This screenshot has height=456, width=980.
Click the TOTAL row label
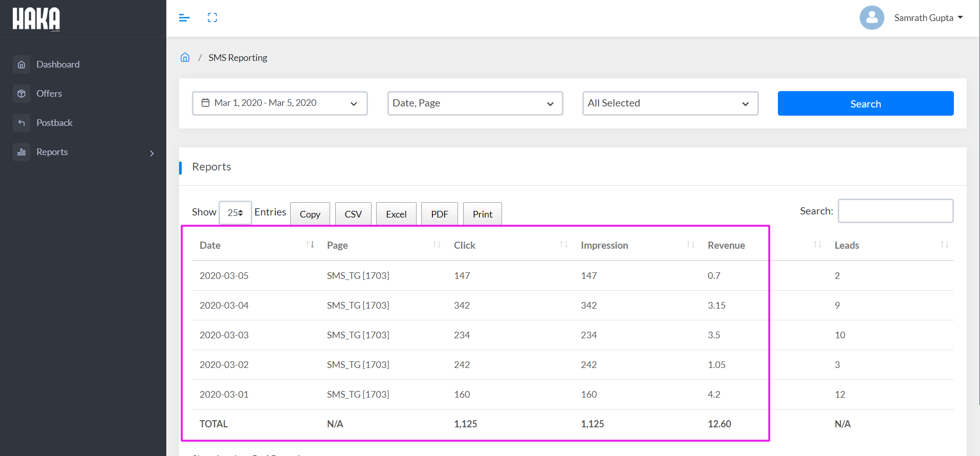[213, 424]
